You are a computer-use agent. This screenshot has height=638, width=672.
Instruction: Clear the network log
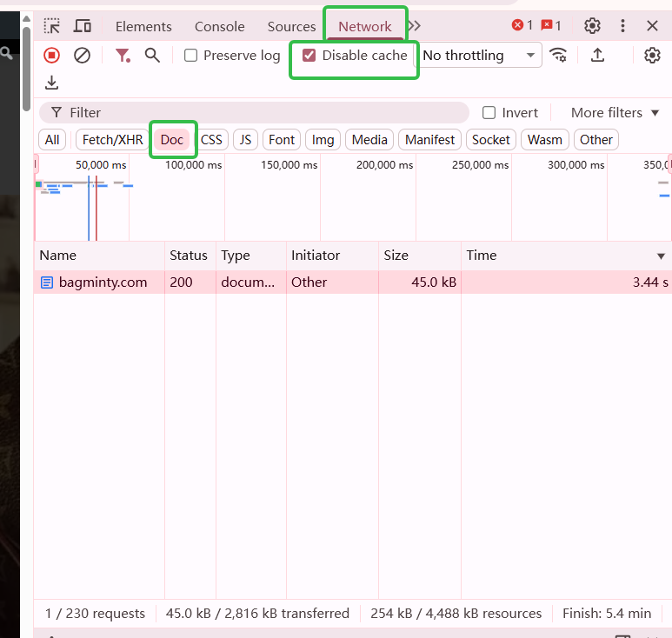82,56
